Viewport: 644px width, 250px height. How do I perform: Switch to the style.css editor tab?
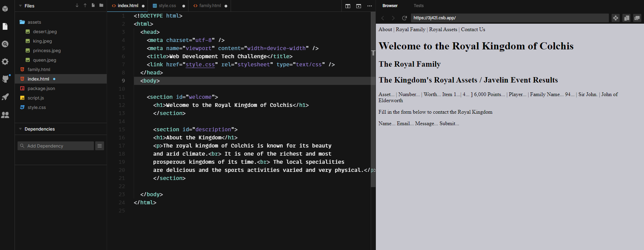click(168, 6)
